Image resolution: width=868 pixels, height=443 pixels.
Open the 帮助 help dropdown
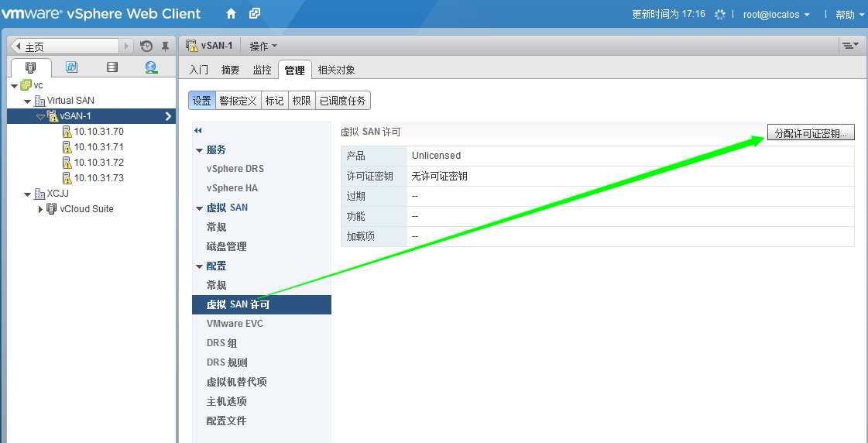tap(849, 15)
